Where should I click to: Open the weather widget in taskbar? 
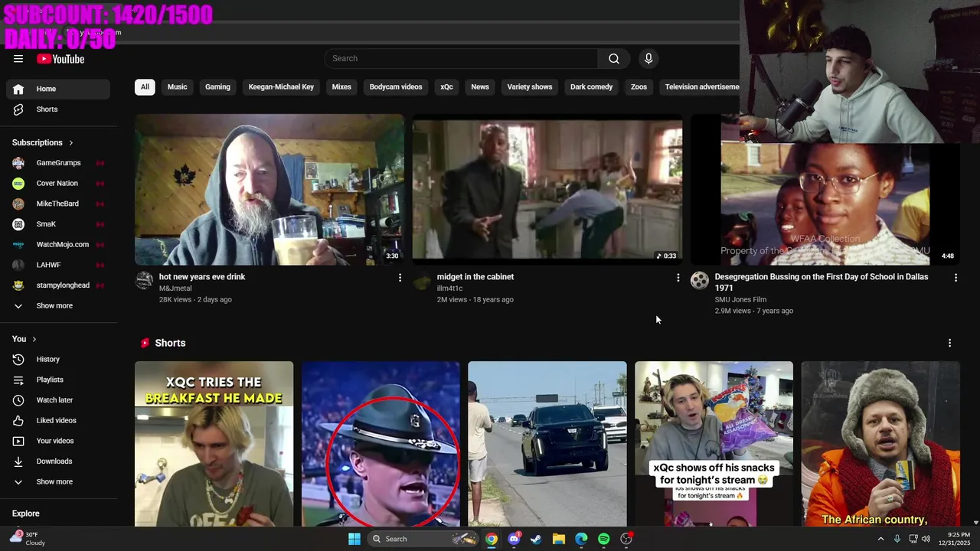pyautogui.click(x=28, y=539)
